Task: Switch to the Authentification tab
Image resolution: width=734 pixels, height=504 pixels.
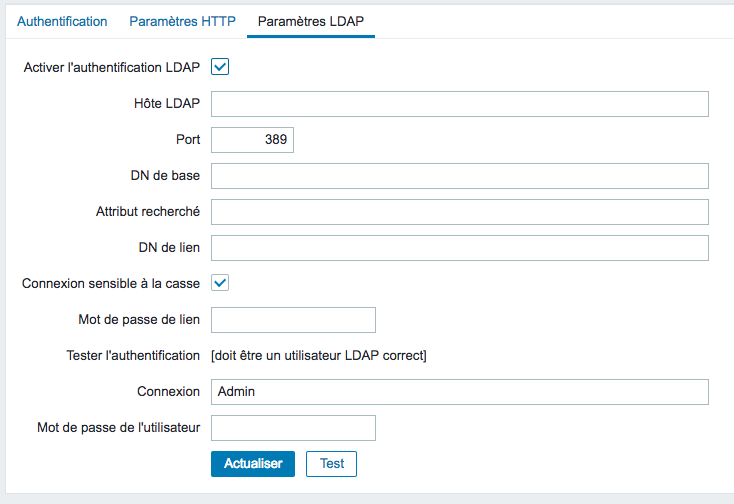Action: (62, 22)
